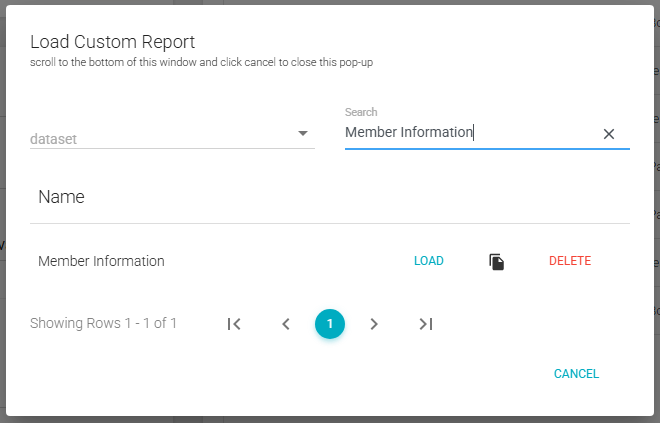Image resolution: width=660 pixels, height=423 pixels.
Task: Jump to the last page of results
Action: (x=425, y=324)
